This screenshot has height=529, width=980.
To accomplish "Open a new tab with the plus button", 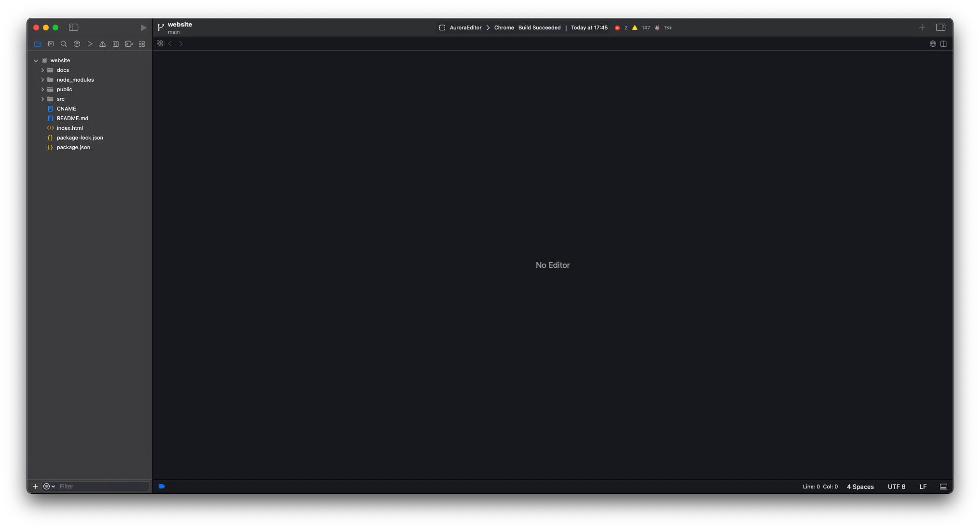I will click(923, 28).
